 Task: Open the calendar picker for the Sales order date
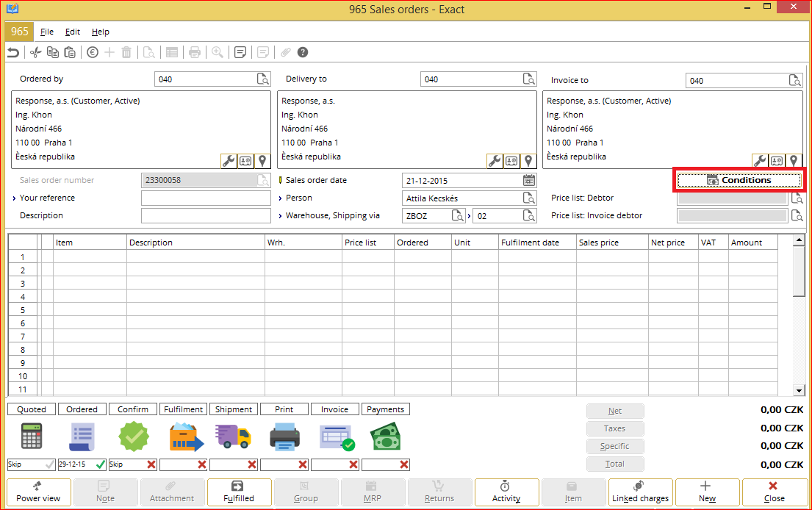(529, 180)
